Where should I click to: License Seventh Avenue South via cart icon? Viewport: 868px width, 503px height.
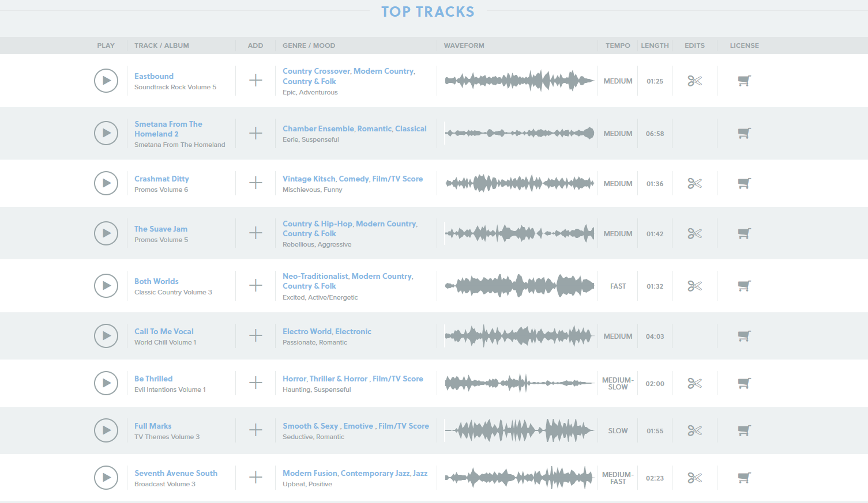[x=744, y=478]
